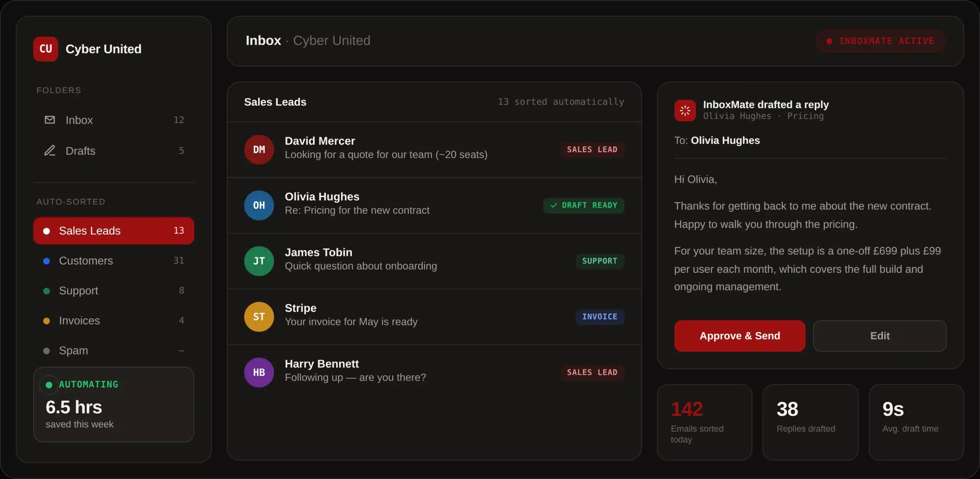980x479 pixels.
Task: Click the Inbox unread count 12
Action: (179, 120)
